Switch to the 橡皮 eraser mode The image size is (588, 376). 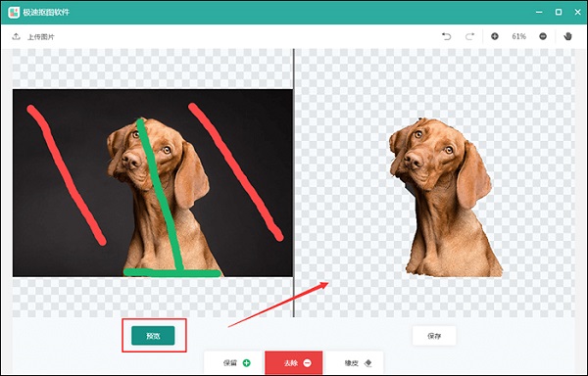coord(355,363)
